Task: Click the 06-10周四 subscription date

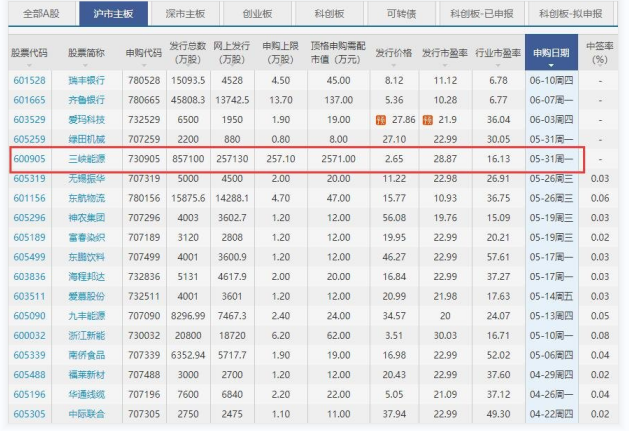Action: (551, 80)
